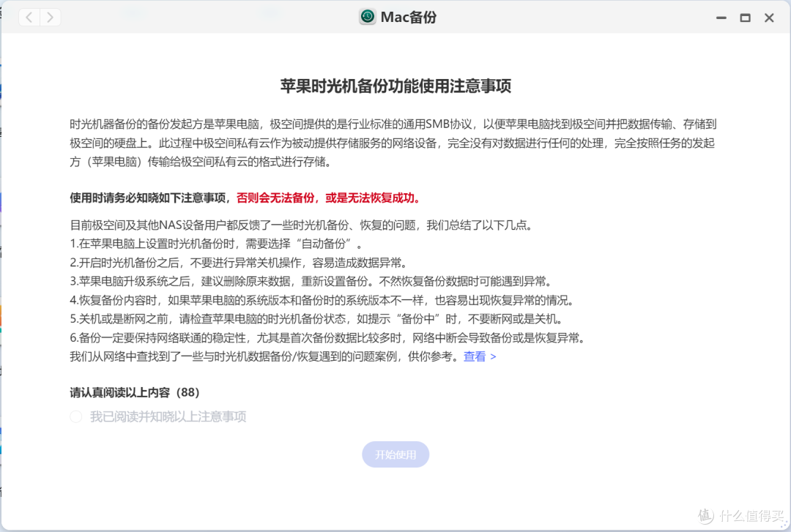Click the Mac备份 window title text
Screen dimensions: 791x532
pyautogui.click(x=409, y=17)
